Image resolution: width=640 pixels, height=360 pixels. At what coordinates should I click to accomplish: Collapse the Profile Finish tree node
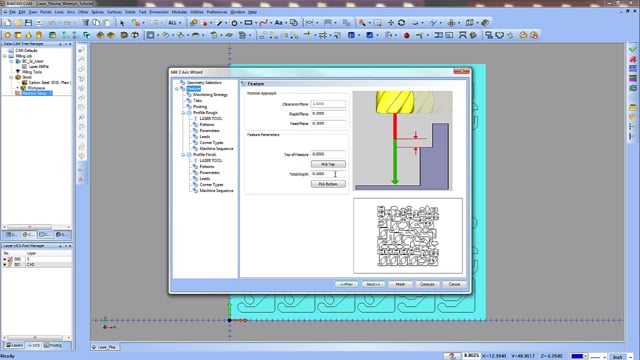[x=183, y=155]
